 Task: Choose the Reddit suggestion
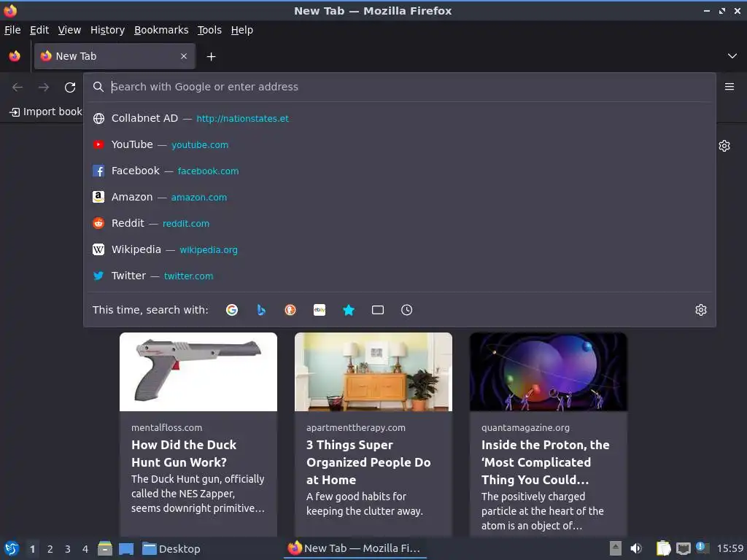[400, 223]
